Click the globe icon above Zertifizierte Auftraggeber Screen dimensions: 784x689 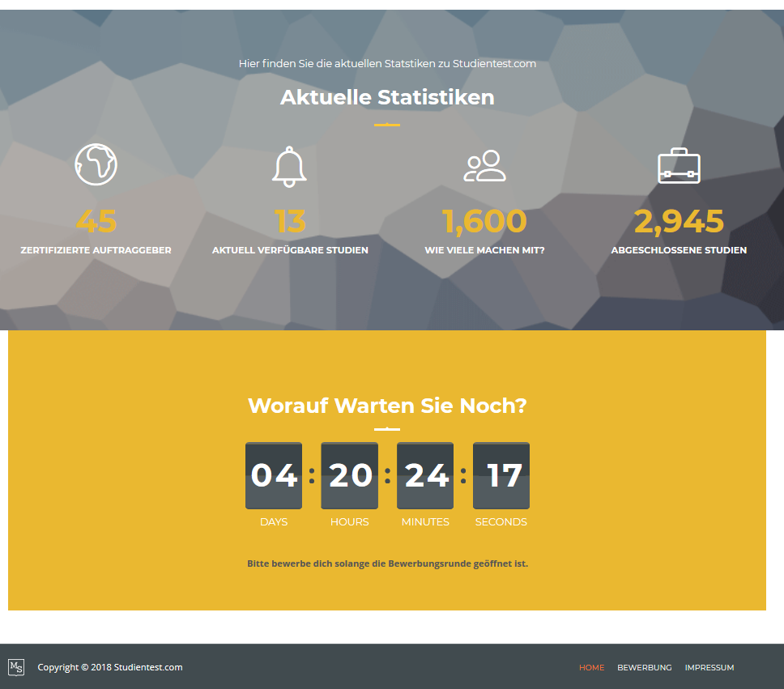pyautogui.click(x=96, y=164)
